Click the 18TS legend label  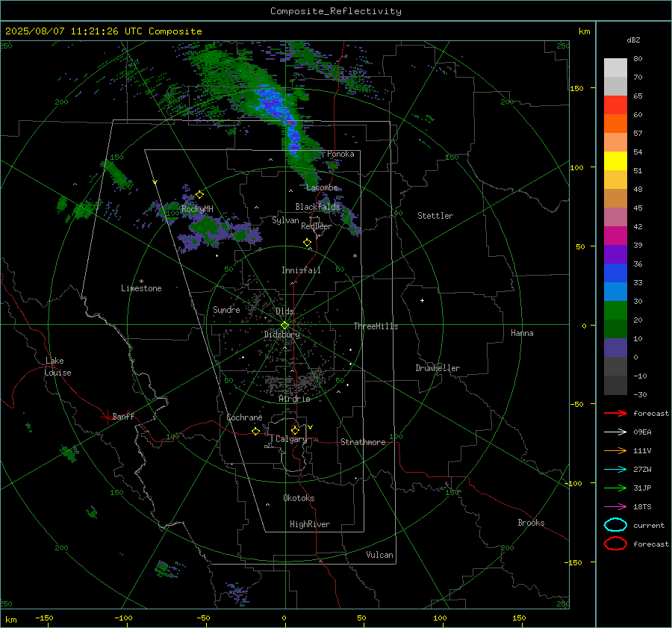(x=642, y=507)
